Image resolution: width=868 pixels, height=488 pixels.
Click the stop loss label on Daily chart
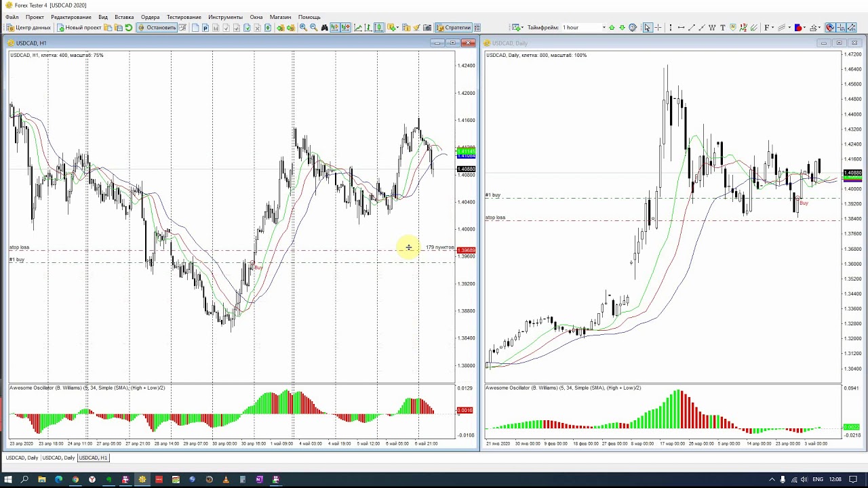pos(496,218)
